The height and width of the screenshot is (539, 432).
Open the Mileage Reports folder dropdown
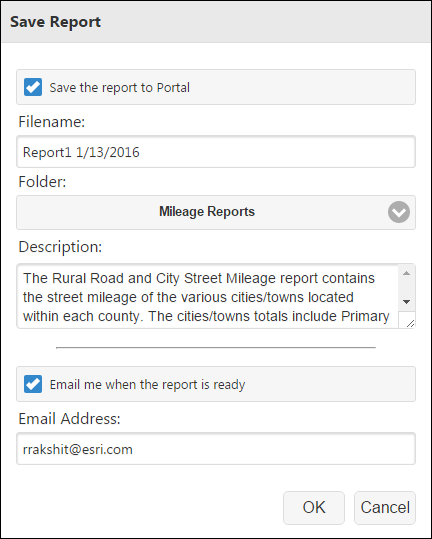click(x=216, y=212)
